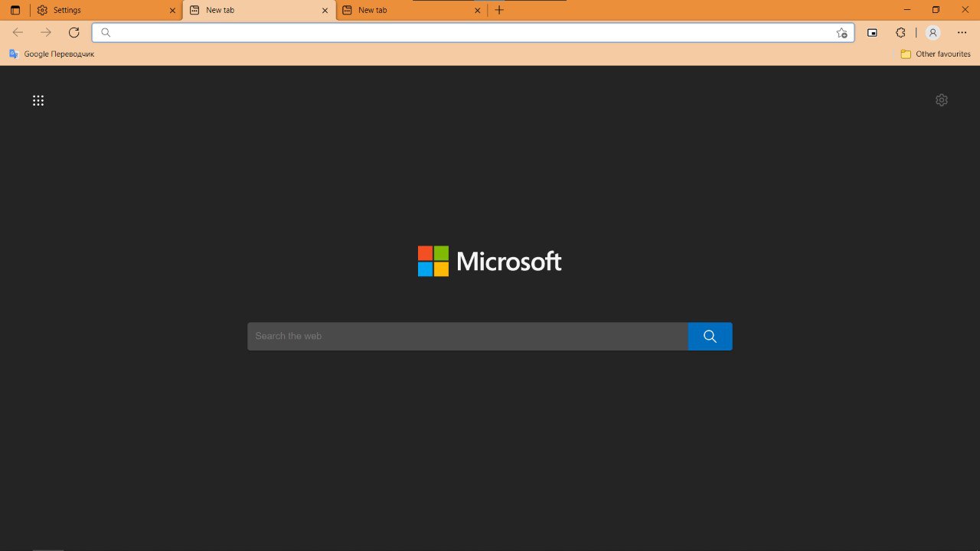Open the tab actions menu icon
980x551 pixels.
(15, 10)
